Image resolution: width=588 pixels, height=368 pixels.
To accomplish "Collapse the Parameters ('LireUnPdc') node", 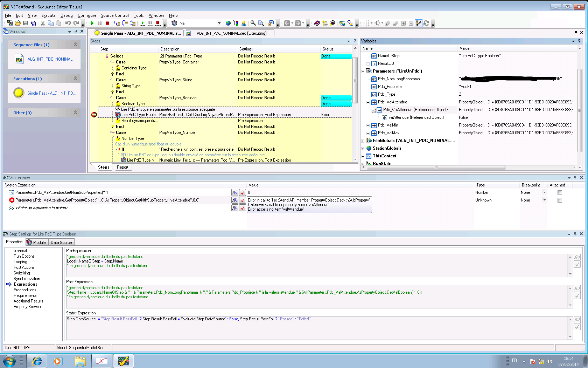I will point(363,71).
